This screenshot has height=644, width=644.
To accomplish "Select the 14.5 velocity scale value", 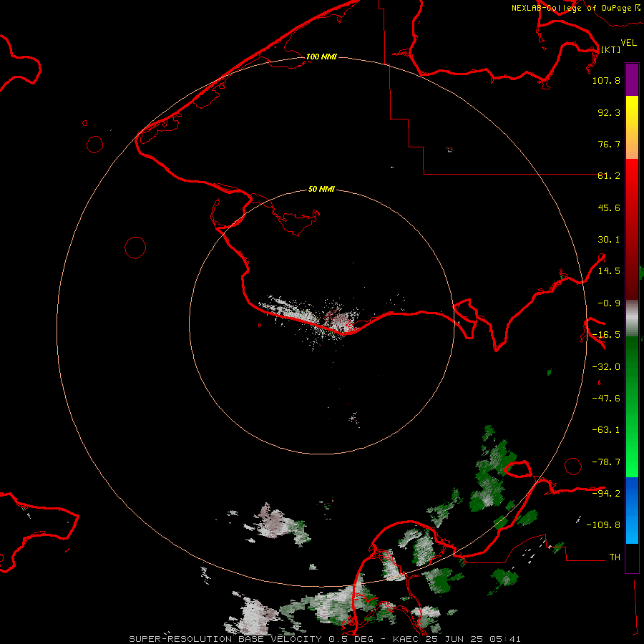I will point(609,271).
